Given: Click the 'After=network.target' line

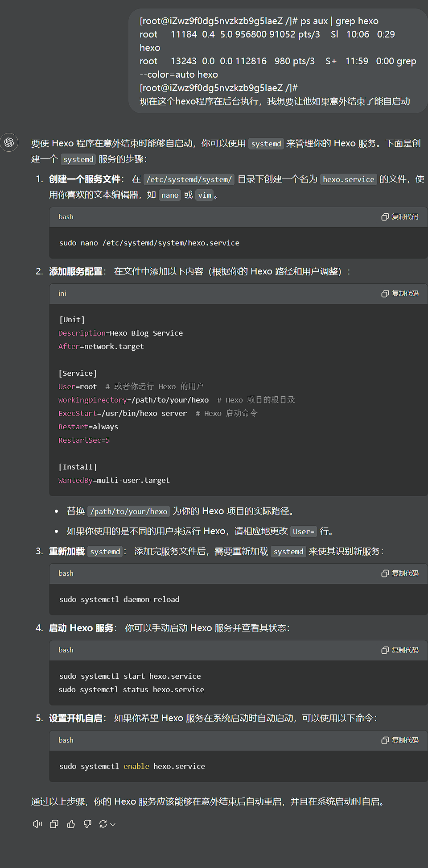Looking at the screenshot, I should (101, 346).
